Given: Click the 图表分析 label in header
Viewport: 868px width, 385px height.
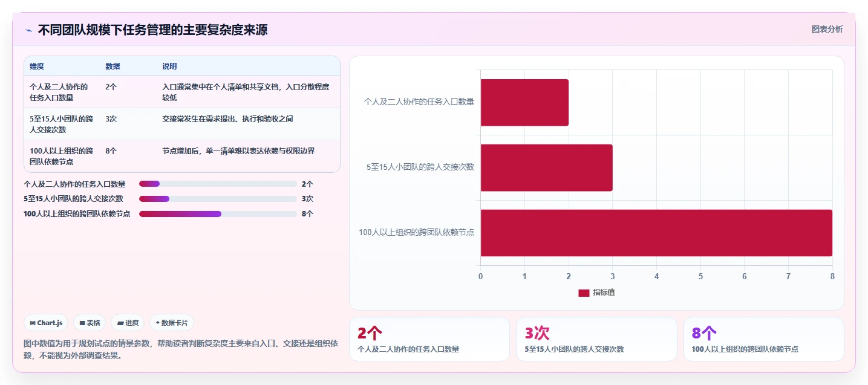Looking at the screenshot, I should [x=827, y=29].
